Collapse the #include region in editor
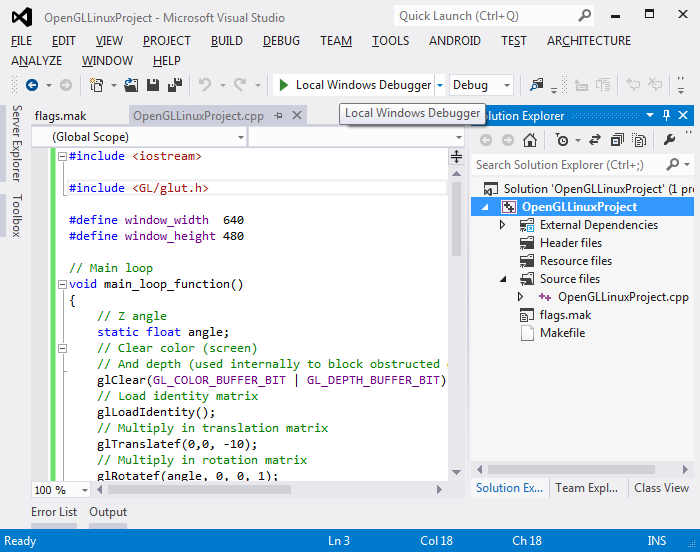This screenshot has height=552, width=700. [x=62, y=156]
